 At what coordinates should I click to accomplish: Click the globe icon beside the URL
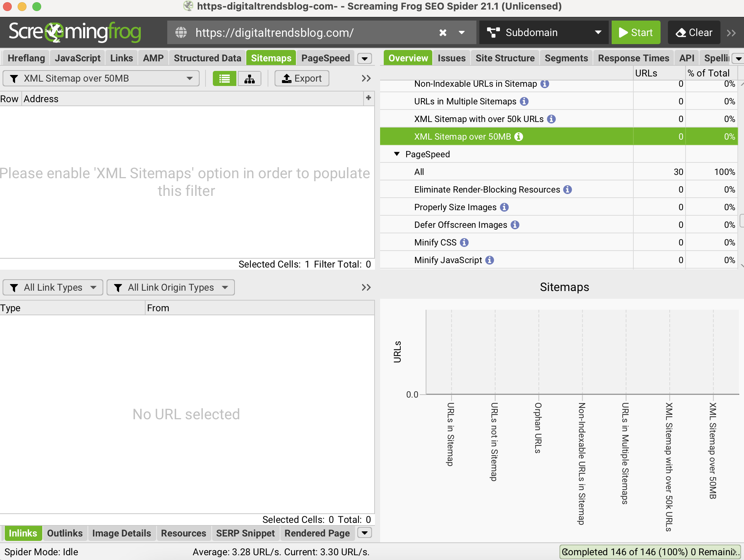(x=181, y=32)
